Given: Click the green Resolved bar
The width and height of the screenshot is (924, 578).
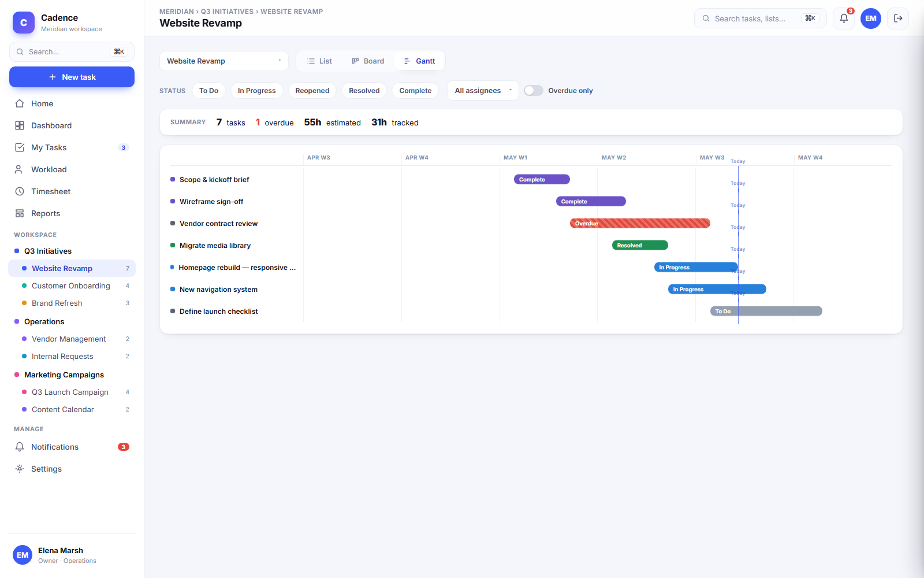Looking at the screenshot, I should coord(640,245).
